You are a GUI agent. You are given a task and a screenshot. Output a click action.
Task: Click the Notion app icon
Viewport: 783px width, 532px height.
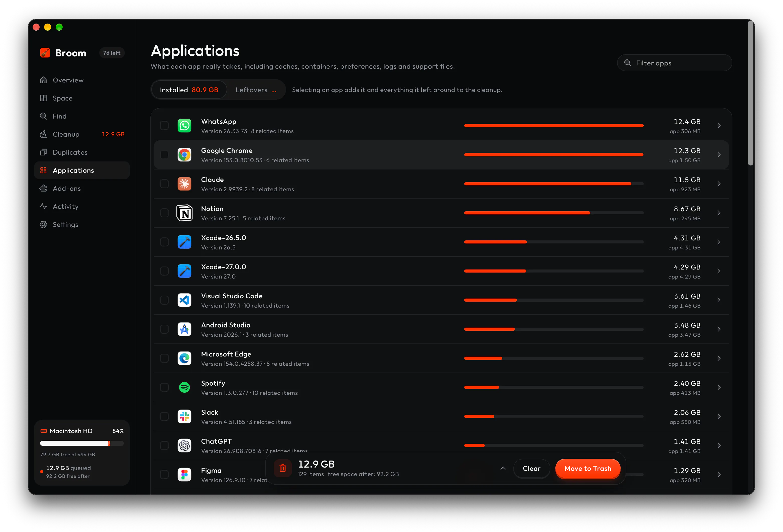click(x=184, y=213)
